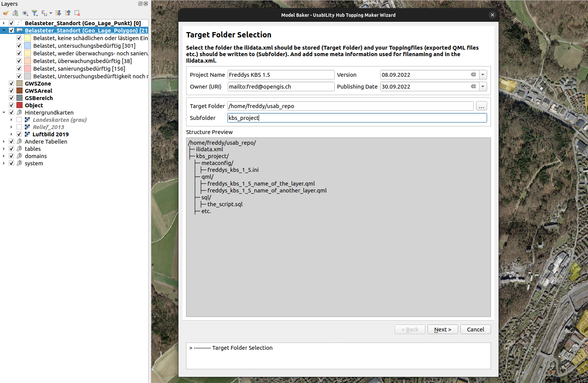
Task: Browse for Target Folder with ... button
Action: [481, 106]
